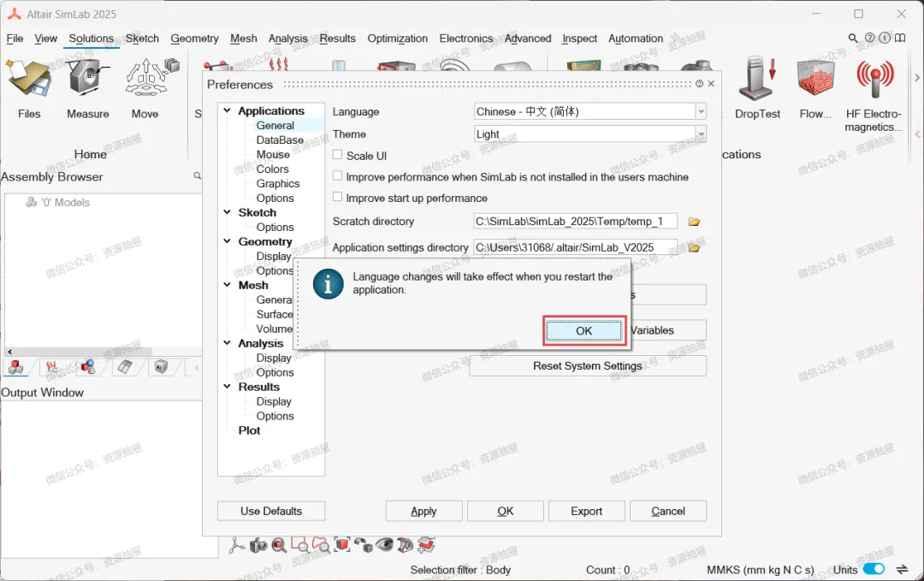The width and height of the screenshot is (924, 581).
Task: Open the File menu
Action: tap(15, 39)
